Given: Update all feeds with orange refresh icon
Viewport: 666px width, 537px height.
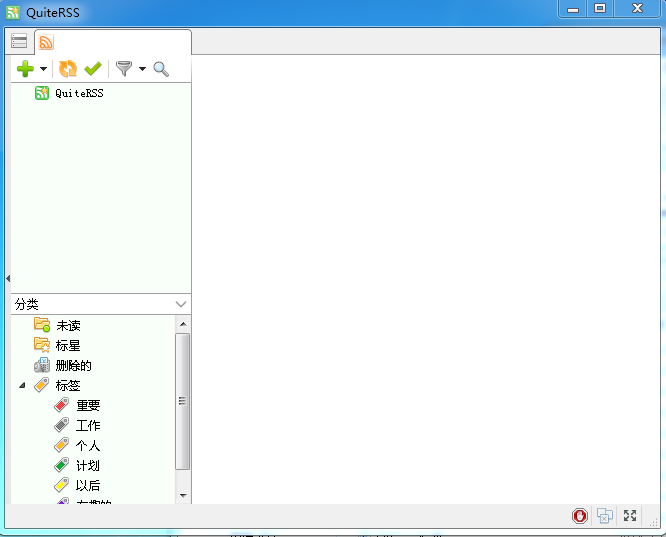Looking at the screenshot, I should [x=68, y=69].
